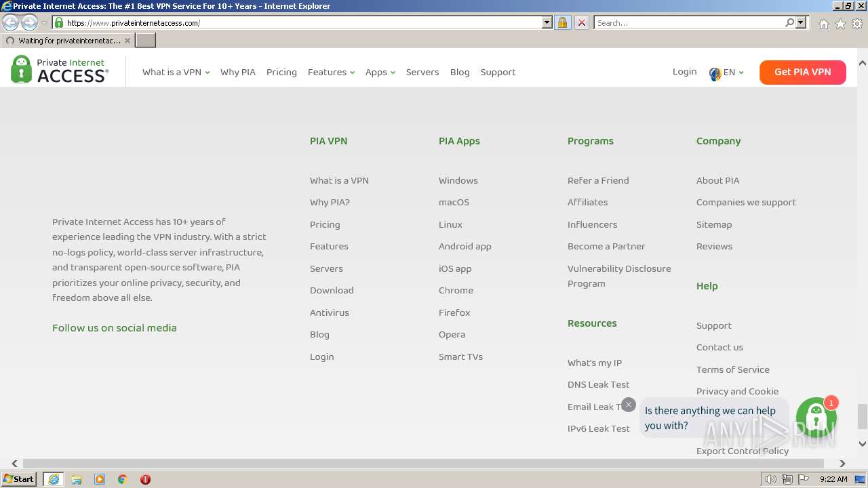
Task: Click the action center flag icon
Action: [x=804, y=479]
